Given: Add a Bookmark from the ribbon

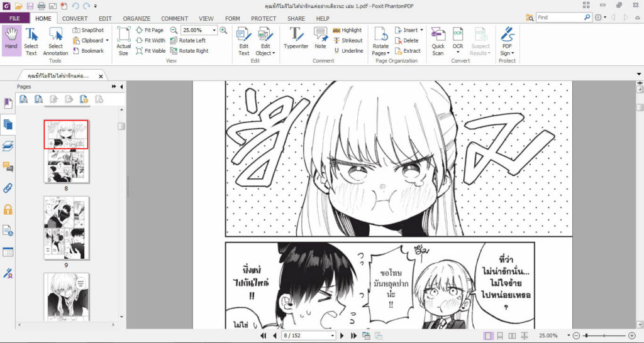Looking at the screenshot, I should click(88, 51).
